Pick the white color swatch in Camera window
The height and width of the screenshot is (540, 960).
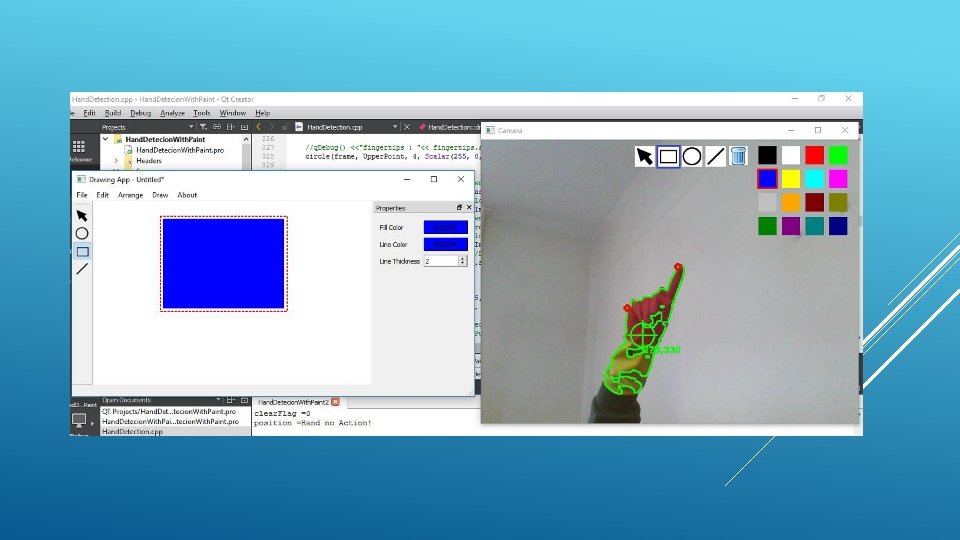pos(790,155)
